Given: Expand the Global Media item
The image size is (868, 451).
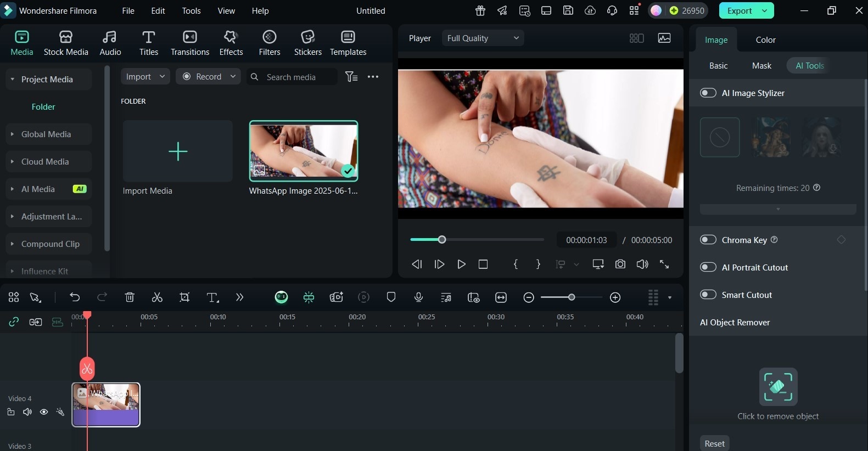Looking at the screenshot, I should pos(12,134).
